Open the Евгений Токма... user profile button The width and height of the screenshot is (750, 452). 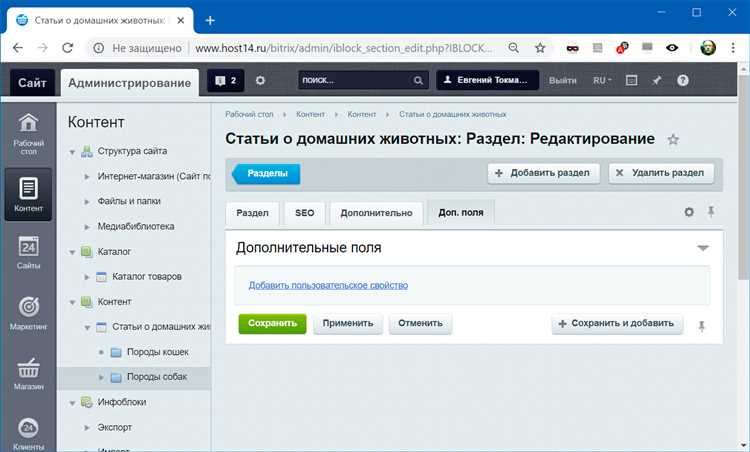point(487,80)
